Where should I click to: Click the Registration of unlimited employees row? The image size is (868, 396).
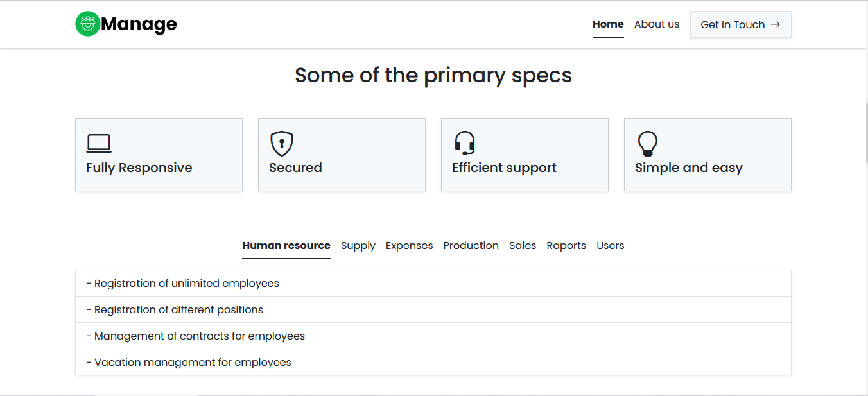tap(433, 284)
